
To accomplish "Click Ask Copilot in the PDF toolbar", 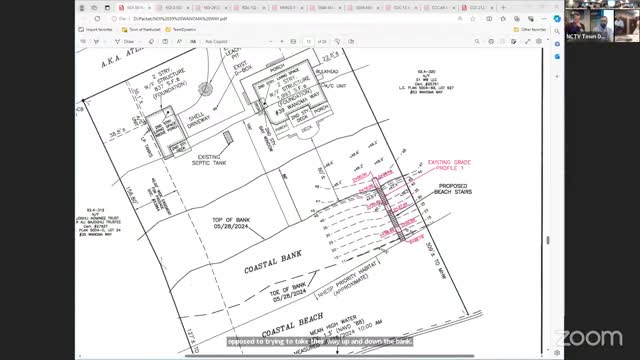I will pyautogui.click(x=216, y=42).
